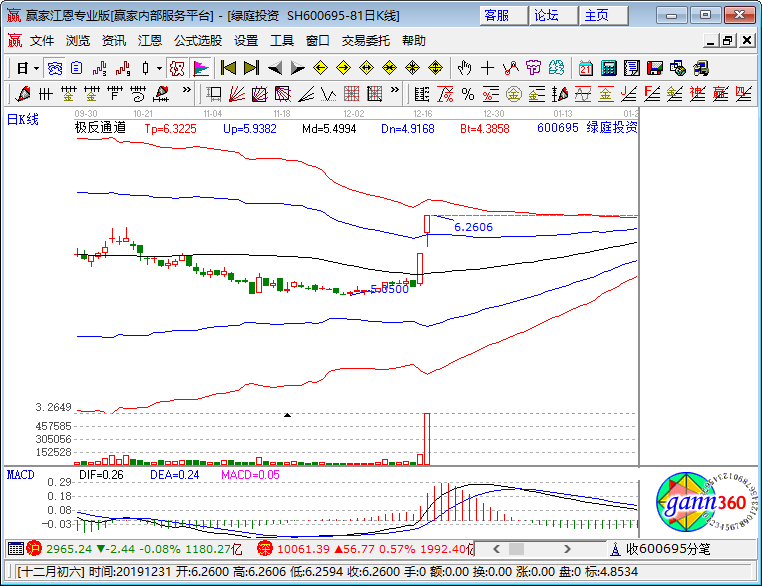Select the hand pan tool
The width and height of the screenshot is (762, 586).
click(464, 68)
